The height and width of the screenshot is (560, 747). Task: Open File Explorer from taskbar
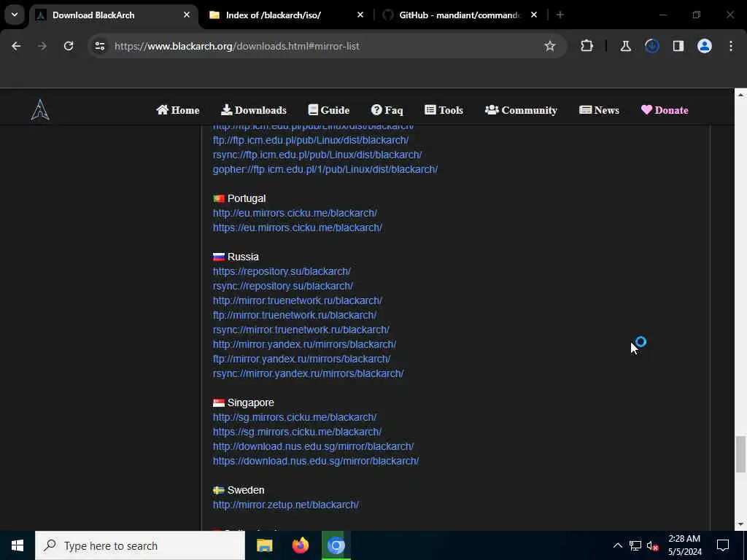coord(264,545)
